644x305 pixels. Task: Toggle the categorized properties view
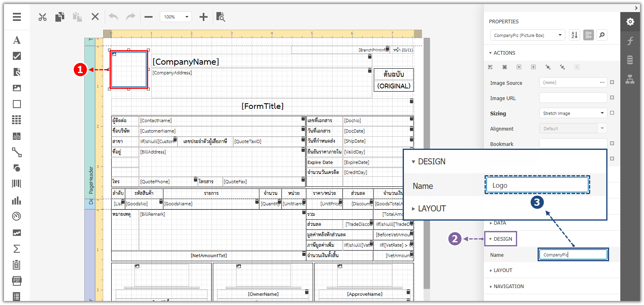tap(589, 35)
